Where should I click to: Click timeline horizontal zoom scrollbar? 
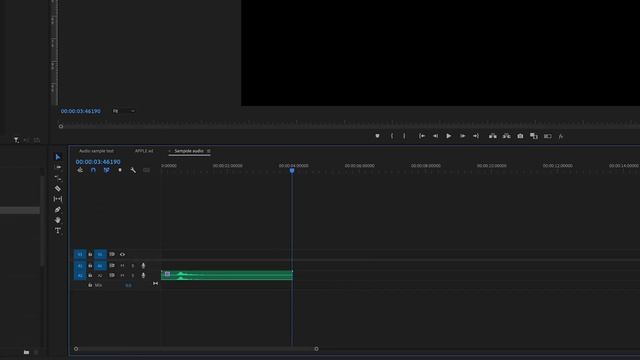click(x=196, y=349)
